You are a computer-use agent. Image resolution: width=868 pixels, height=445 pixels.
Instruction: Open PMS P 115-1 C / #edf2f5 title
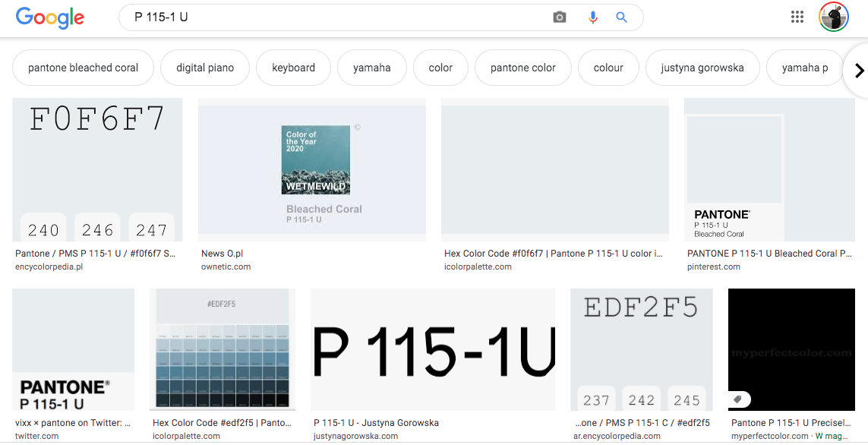coord(642,423)
